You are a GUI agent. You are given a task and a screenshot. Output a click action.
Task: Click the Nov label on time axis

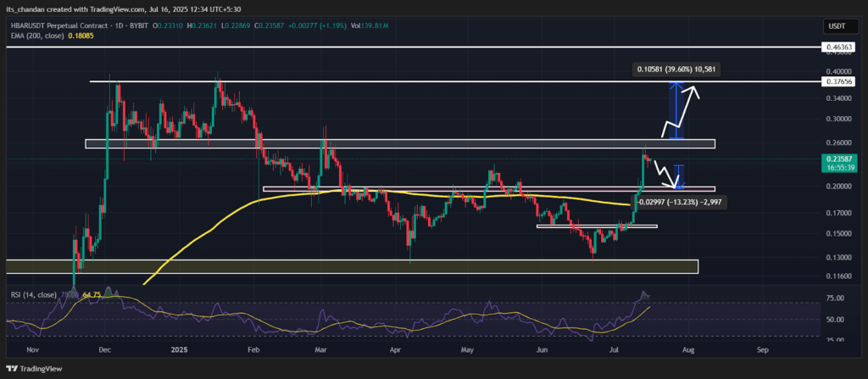coord(31,351)
